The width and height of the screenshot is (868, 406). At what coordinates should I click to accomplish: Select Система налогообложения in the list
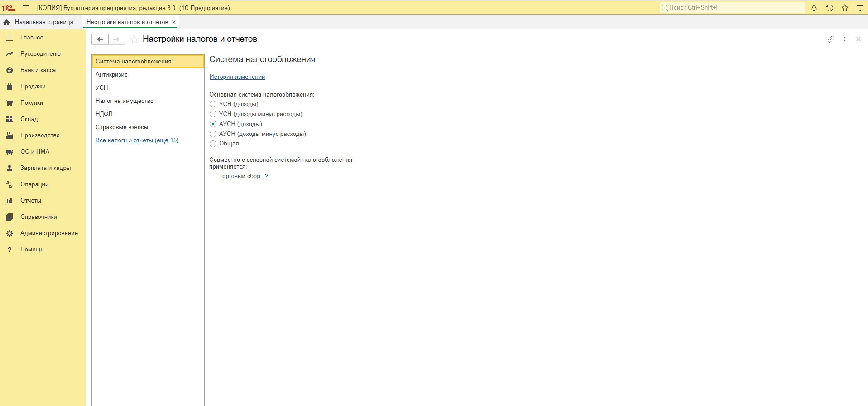tap(148, 61)
